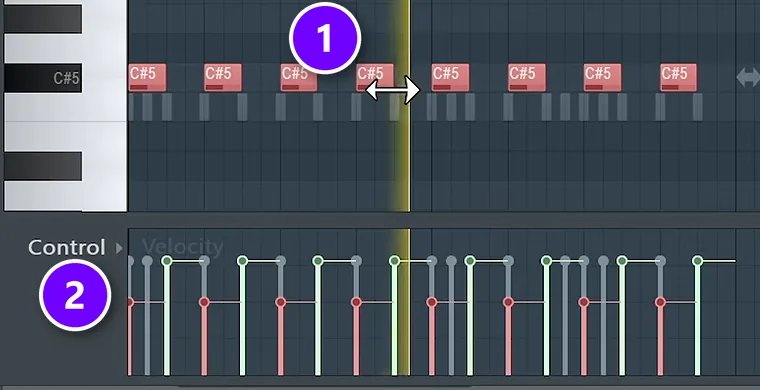Click the green velocity handle beside the playhead

pos(395,261)
